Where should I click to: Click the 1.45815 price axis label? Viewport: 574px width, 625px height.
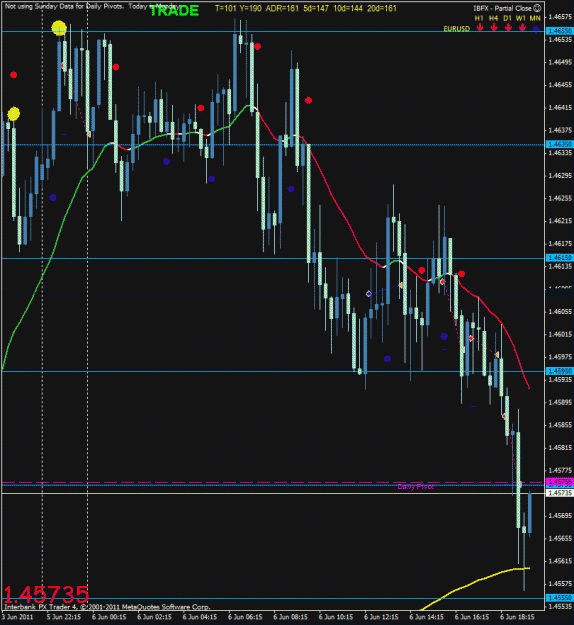coord(560,448)
